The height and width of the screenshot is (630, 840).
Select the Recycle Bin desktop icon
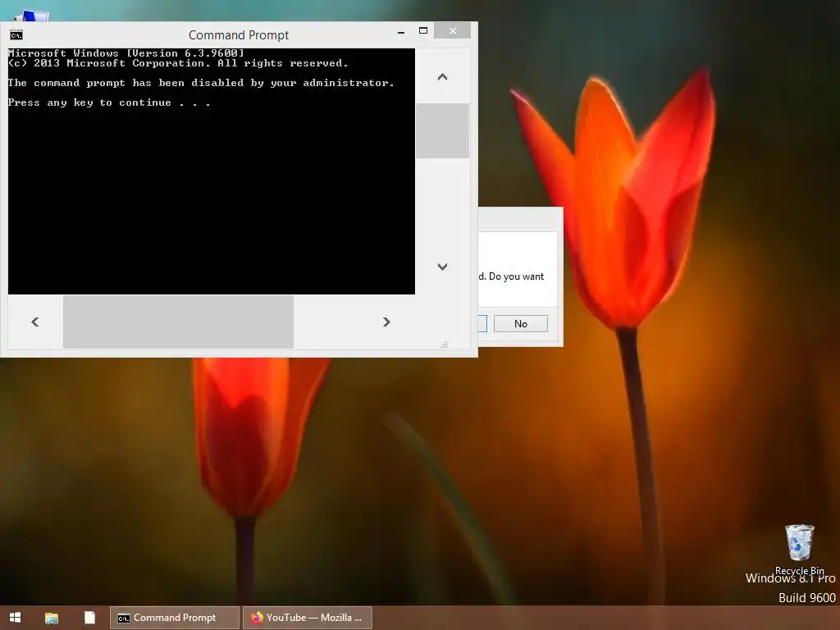(x=799, y=549)
